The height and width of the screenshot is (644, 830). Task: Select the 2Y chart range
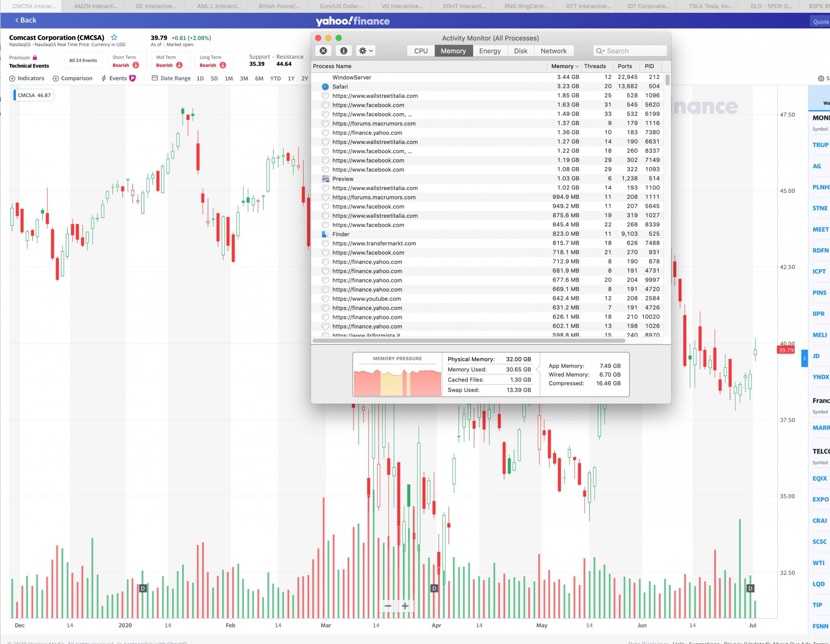(305, 78)
